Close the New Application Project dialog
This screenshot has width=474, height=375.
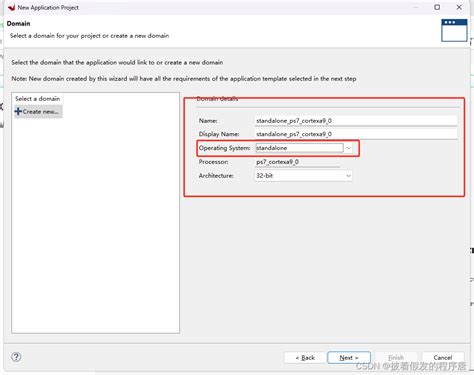click(x=459, y=7)
